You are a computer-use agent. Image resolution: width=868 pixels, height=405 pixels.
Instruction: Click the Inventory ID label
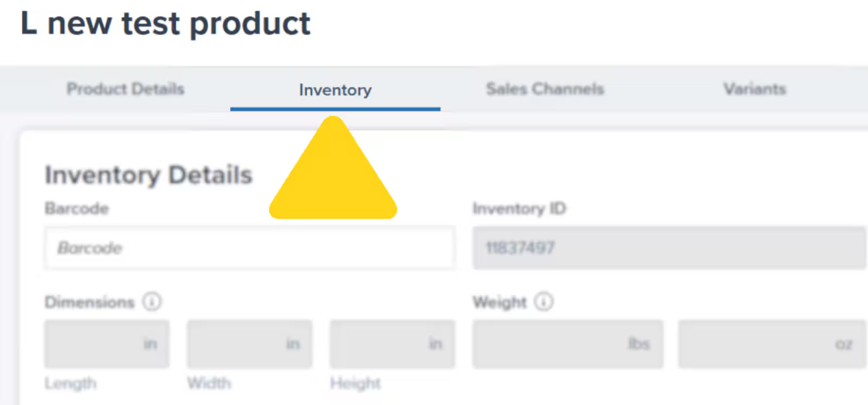519,209
